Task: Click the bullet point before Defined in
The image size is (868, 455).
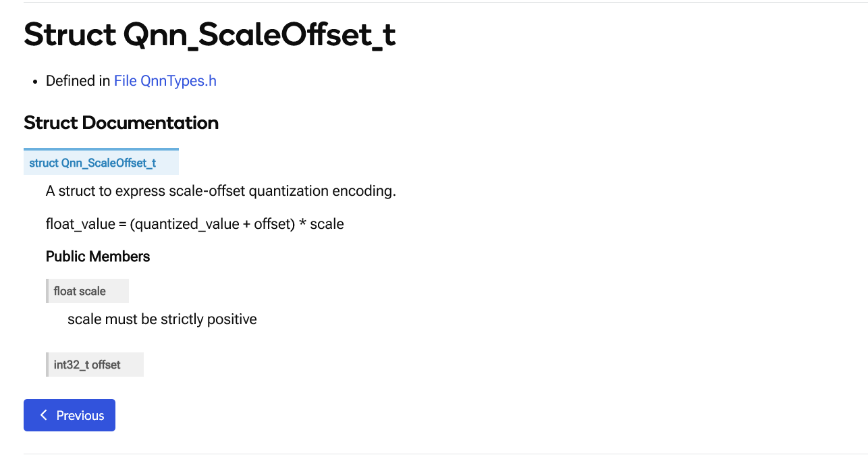Action: (36, 82)
